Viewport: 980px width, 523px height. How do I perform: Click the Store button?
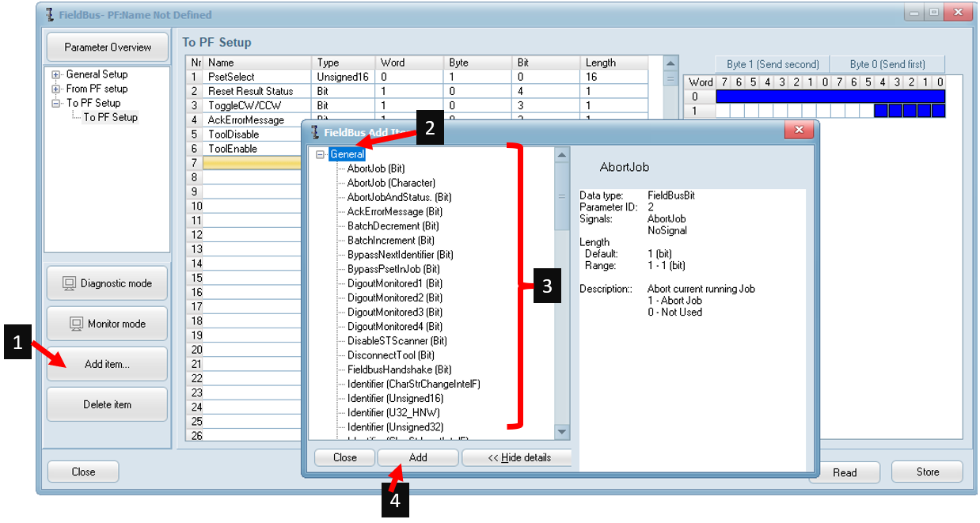pos(928,472)
